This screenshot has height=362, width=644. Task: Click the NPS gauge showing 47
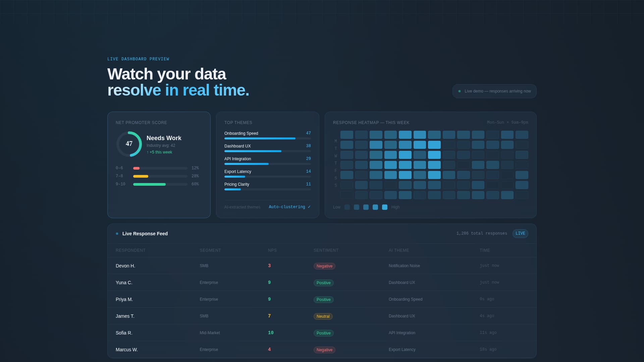coord(129,144)
